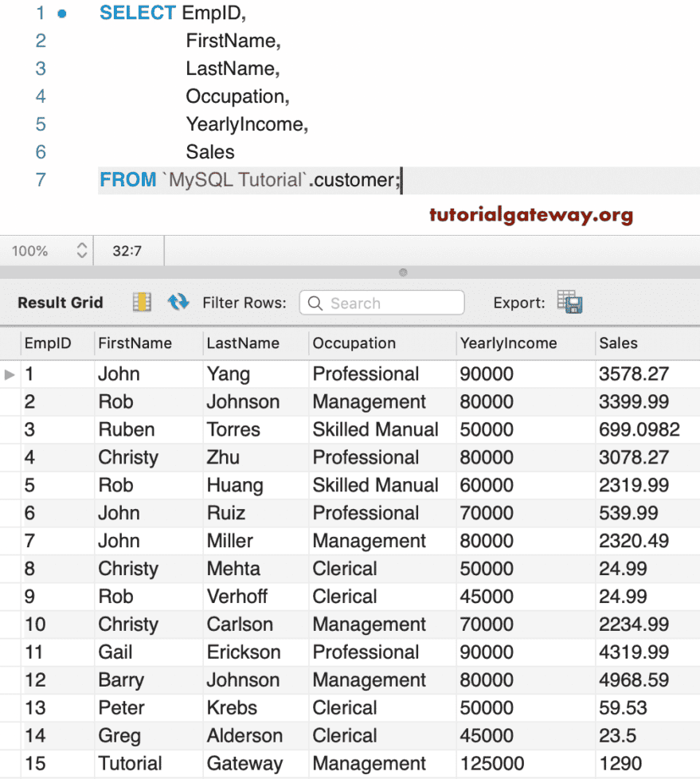Screen dimensions: 700x779
Task: Click line number 3 in the editor gutter
Action: [x=41, y=69]
